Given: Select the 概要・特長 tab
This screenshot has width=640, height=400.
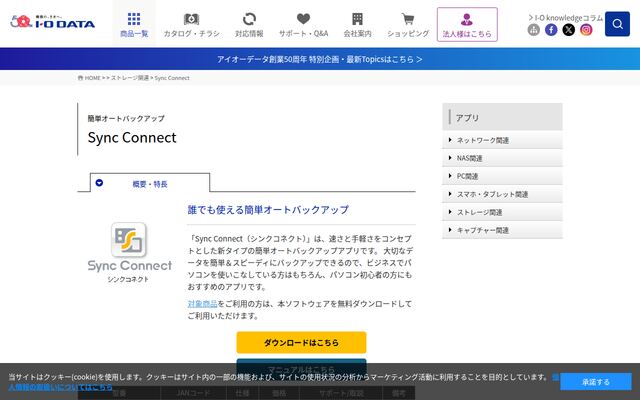Looking at the screenshot, I should [150, 183].
